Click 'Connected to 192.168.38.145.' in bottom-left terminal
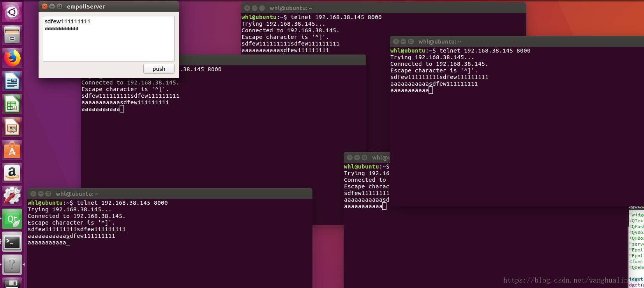The height and width of the screenshot is (288, 644). click(x=76, y=216)
